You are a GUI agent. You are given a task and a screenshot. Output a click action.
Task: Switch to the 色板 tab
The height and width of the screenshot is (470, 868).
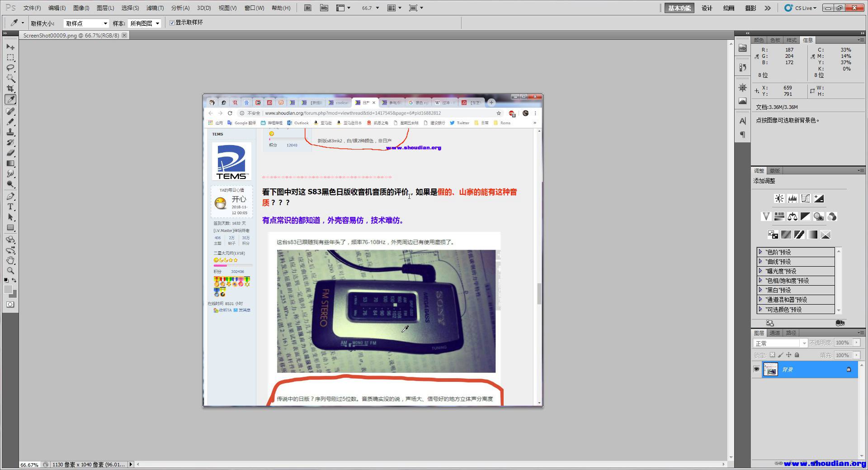[775, 40]
